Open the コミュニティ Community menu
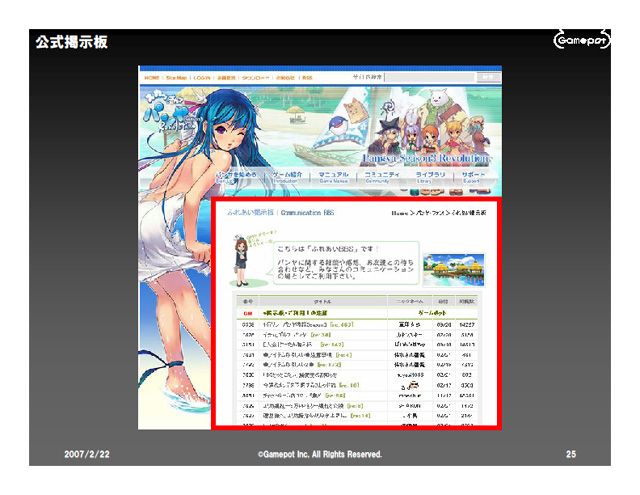The width and height of the screenshot is (640, 495). point(382,177)
